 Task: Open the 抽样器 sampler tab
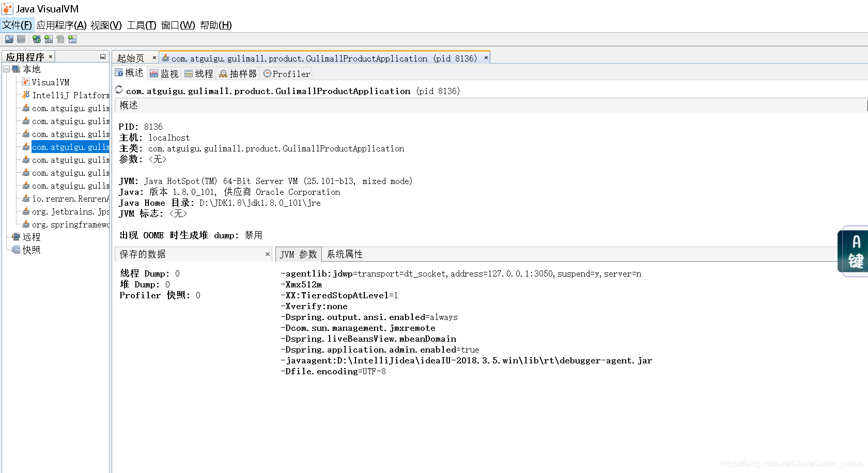pos(238,74)
